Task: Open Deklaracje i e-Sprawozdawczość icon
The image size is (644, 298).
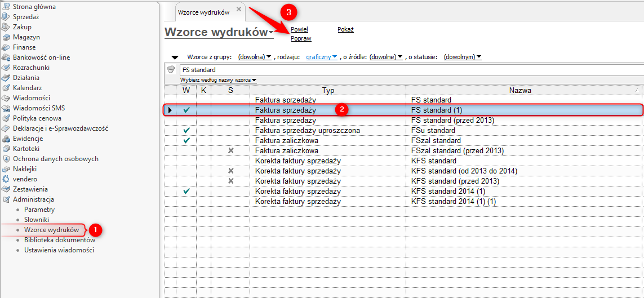Action: [x=6, y=128]
